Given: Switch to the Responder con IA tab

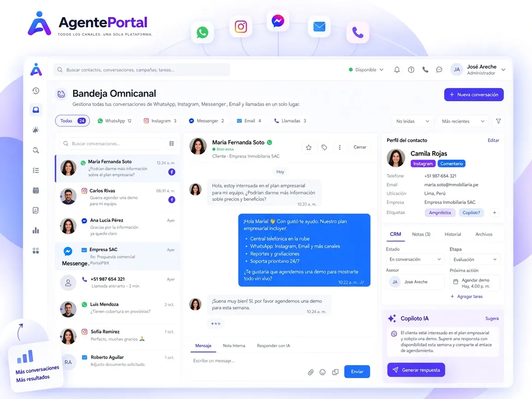Looking at the screenshot, I should click(273, 345).
